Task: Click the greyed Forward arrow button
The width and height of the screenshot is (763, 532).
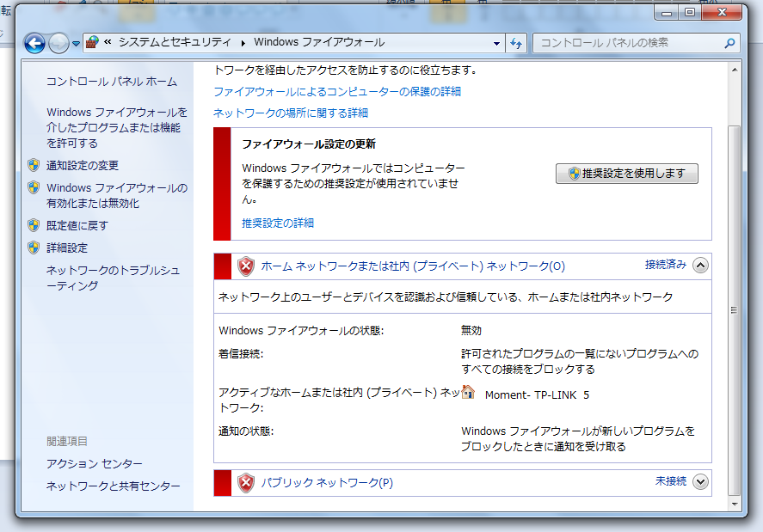Action: pos(58,43)
